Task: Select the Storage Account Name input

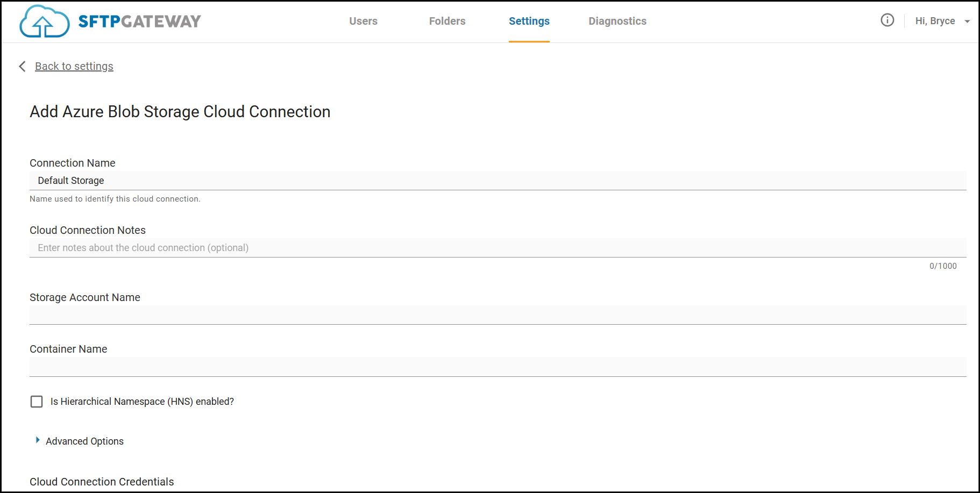Action: tap(498, 315)
